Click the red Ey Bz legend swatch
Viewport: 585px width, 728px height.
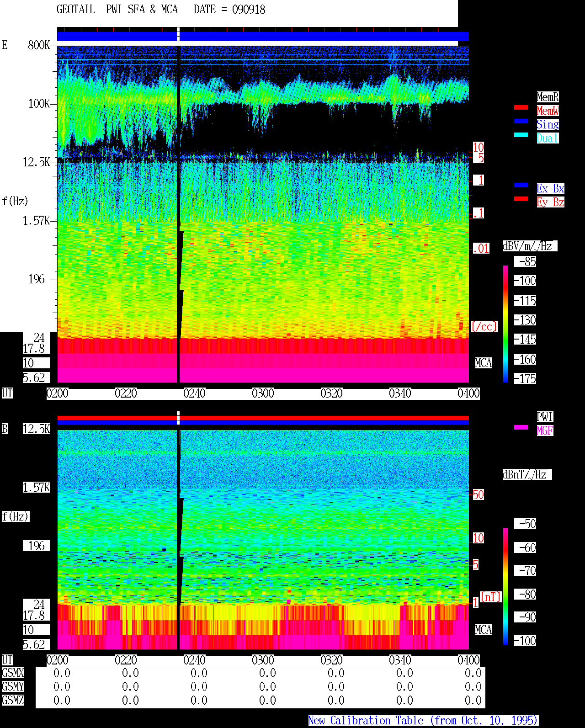pyautogui.click(x=521, y=199)
